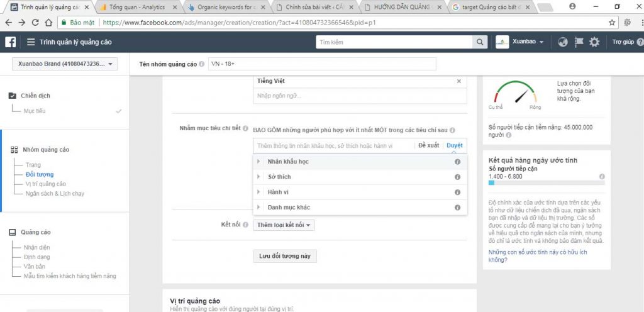Go to Mục tiêu in sidebar
The width and height of the screenshot is (644, 312).
coord(35,111)
